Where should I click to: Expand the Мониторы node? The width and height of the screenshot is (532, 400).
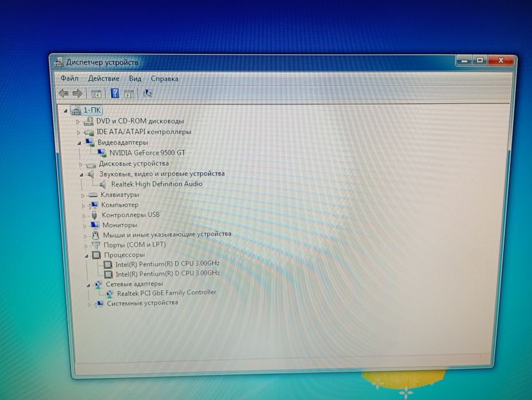pos(85,226)
